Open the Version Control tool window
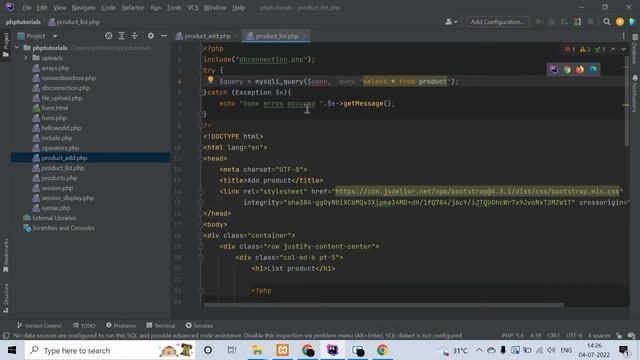The image size is (640, 360). point(39,325)
